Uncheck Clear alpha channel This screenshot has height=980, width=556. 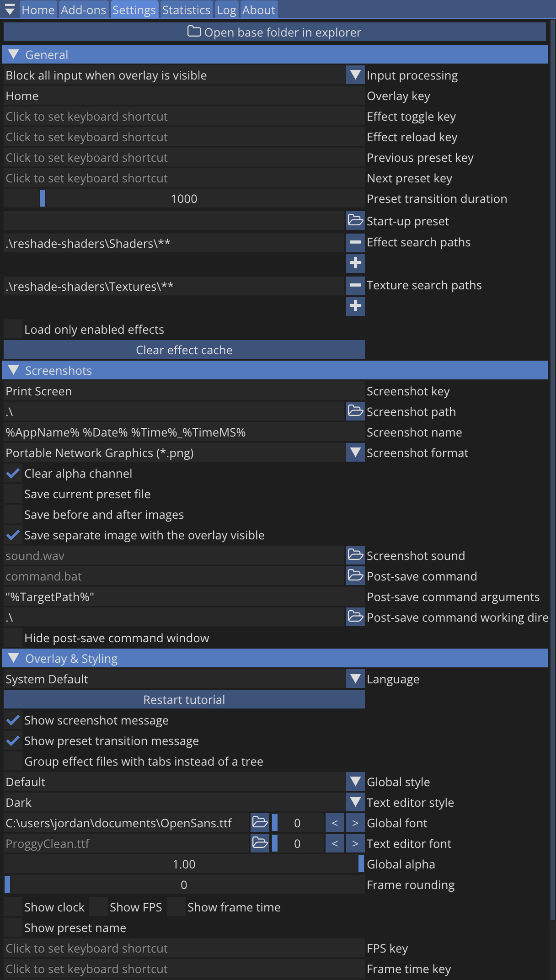click(x=13, y=473)
